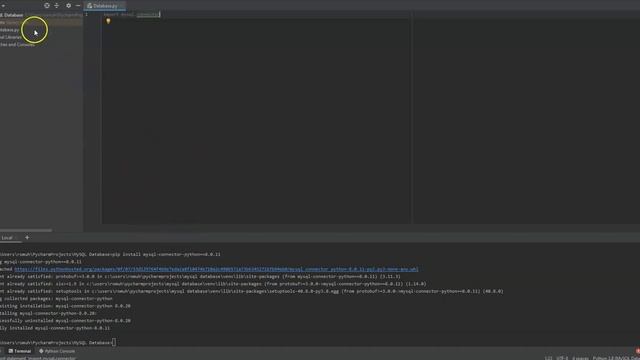640x360 pixels.
Task: Click the red event log indicator
Action: pyautogui.click(x=638, y=351)
